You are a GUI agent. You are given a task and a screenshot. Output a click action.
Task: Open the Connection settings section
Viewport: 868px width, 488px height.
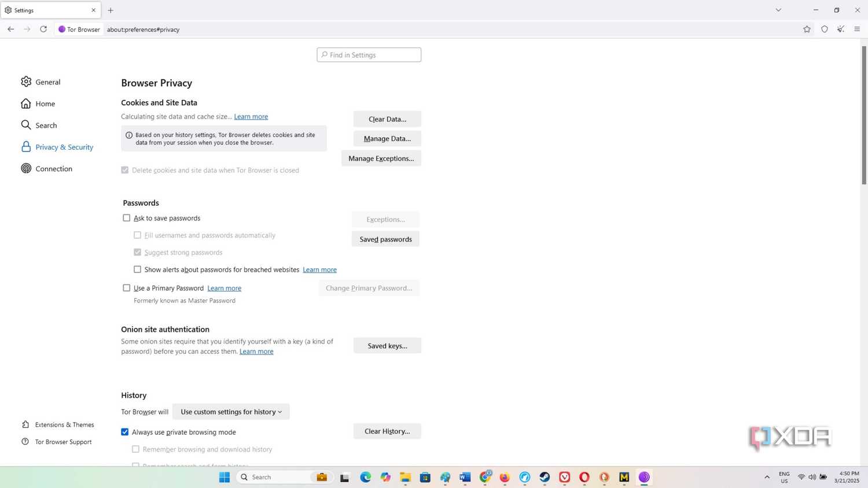coord(46,169)
